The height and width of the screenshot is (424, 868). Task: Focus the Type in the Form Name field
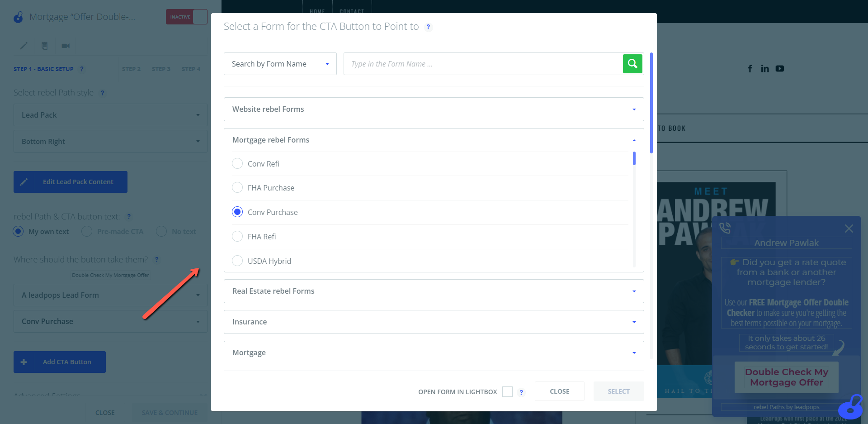tap(483, 64)
